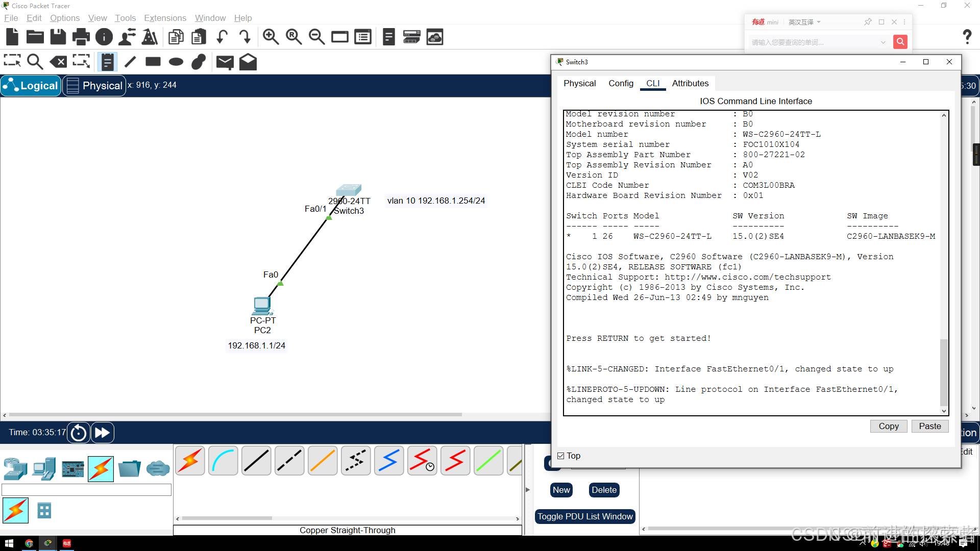Open Options menu

(65, 18)
